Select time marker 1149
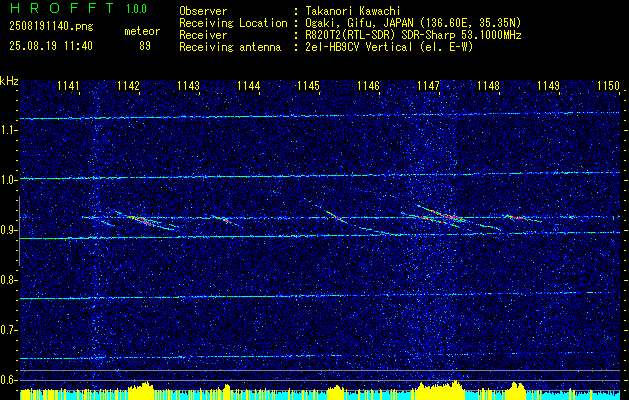Viewport: 629px width, 400px height. pos(548,85)
